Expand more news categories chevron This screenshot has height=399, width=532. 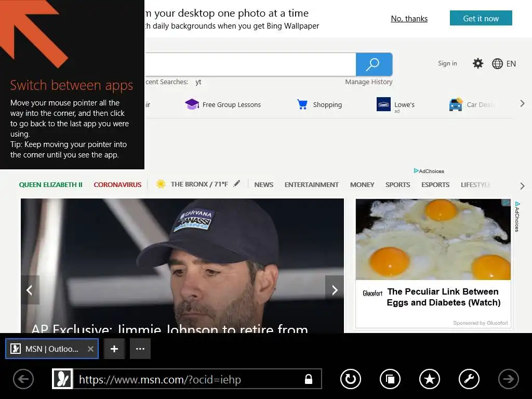[523, 186]
